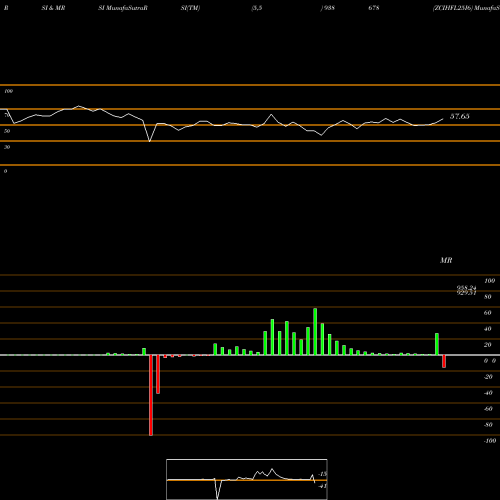Click the MR axis label -80

pyautogui.click(x=488, y=425)
